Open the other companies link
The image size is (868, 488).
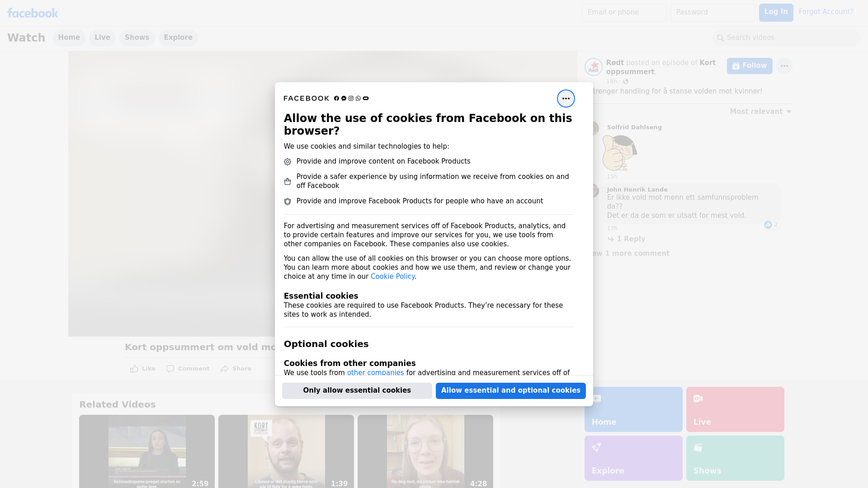(375, 372)
